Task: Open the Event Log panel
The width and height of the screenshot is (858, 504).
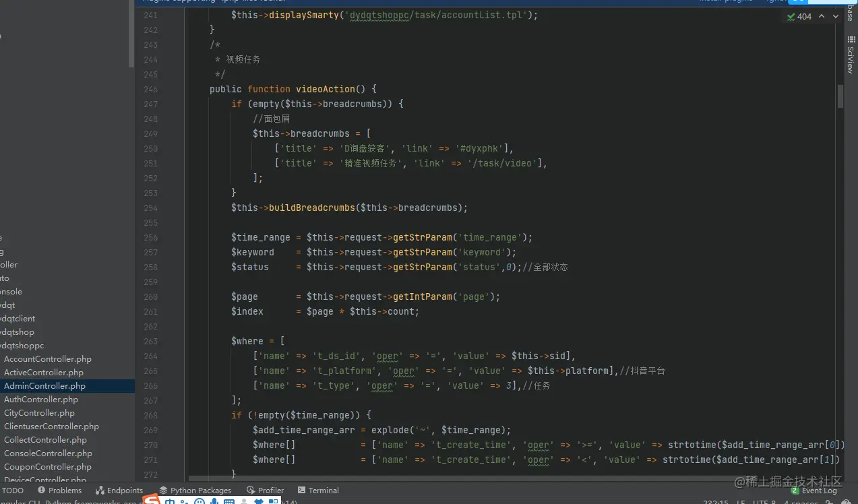Action: [x=814, y=491]
